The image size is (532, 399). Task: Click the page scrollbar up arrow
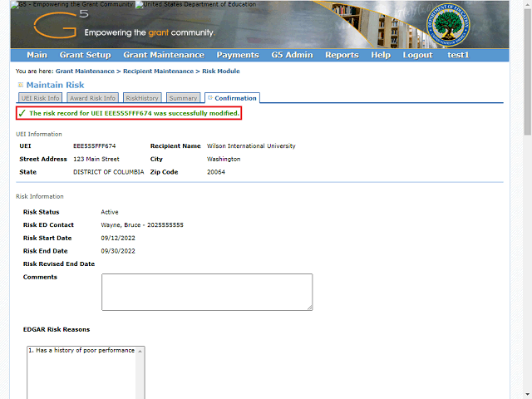pyautogui.click(x=526, y=5)
